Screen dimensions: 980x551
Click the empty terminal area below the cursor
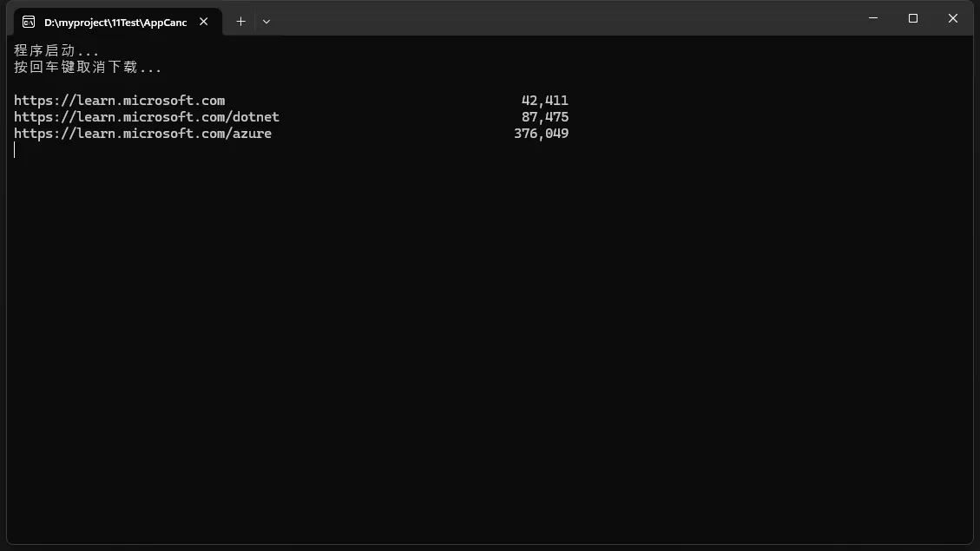pyautogui.click(x=486, y=347)
